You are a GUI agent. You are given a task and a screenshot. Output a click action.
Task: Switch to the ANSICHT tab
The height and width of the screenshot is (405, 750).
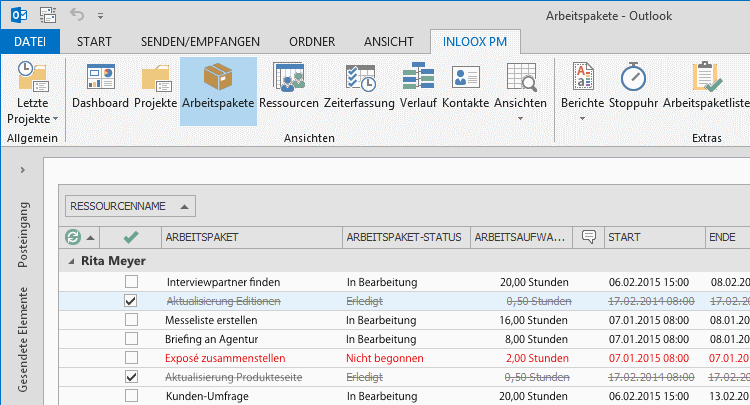[x=388, y=42]
